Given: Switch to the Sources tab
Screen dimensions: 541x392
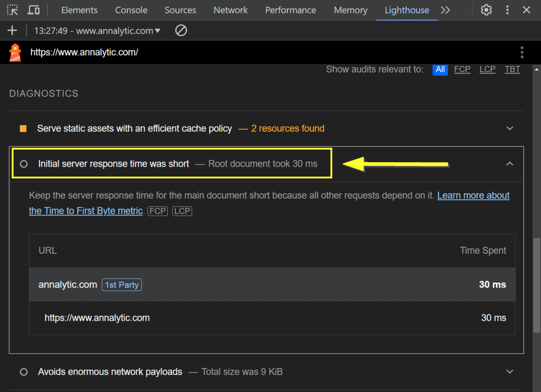Looking at the screenshot, I should 180,10.
